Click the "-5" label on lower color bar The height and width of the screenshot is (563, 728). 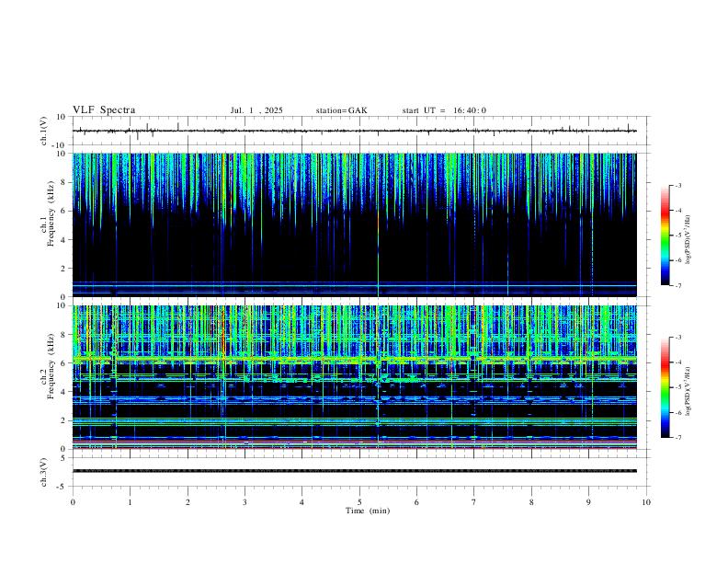click(677, 387)
